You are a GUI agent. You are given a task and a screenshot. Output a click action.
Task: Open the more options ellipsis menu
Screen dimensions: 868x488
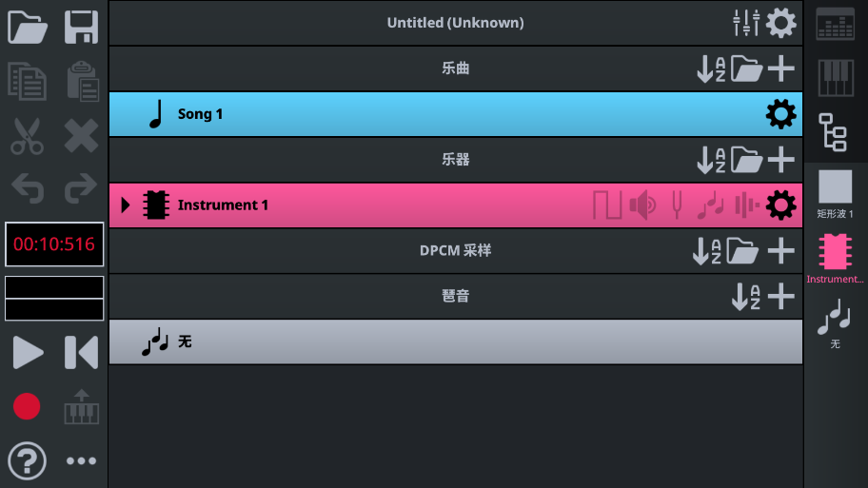(81, 461)
